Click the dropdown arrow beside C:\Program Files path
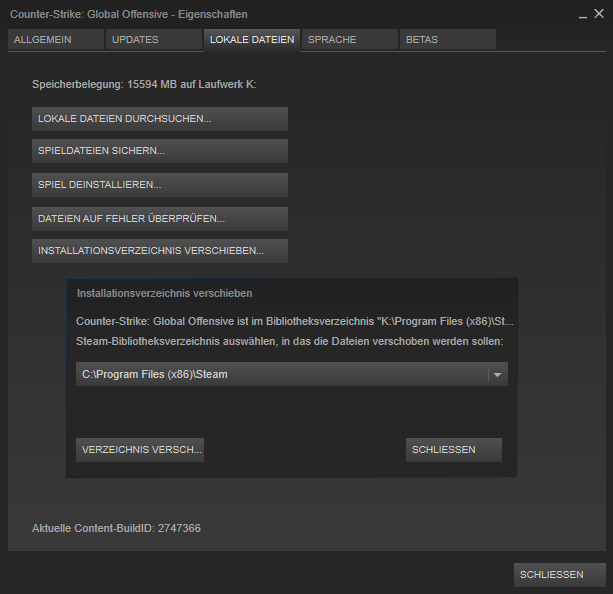Viewport: 613px width, 594px height. tap(497, 375)
